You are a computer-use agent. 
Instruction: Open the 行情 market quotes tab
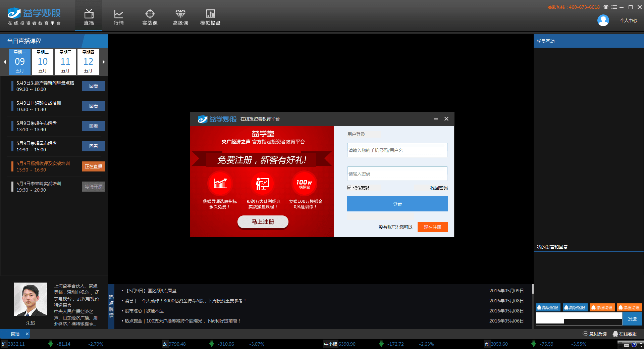[x=118, y=17]
